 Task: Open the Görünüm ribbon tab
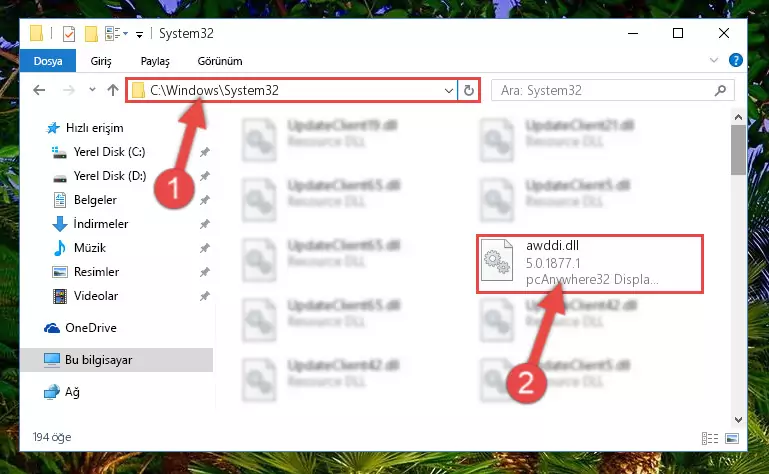tap(220, 61)
